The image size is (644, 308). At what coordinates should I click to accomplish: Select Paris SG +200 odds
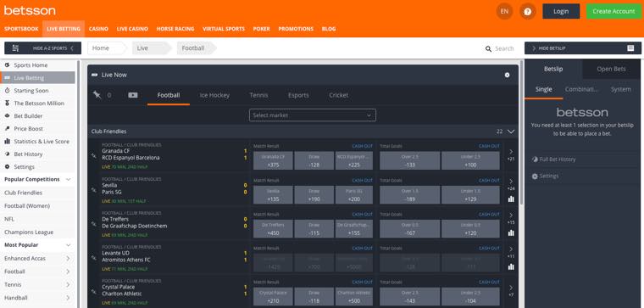point(353,195)
